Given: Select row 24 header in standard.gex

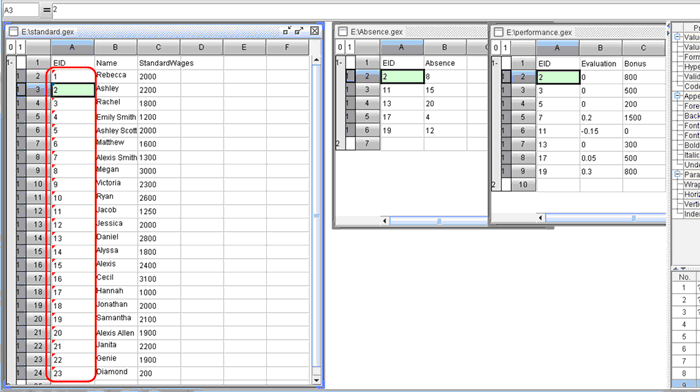Looking at the screenshot, I should (38, 372).
